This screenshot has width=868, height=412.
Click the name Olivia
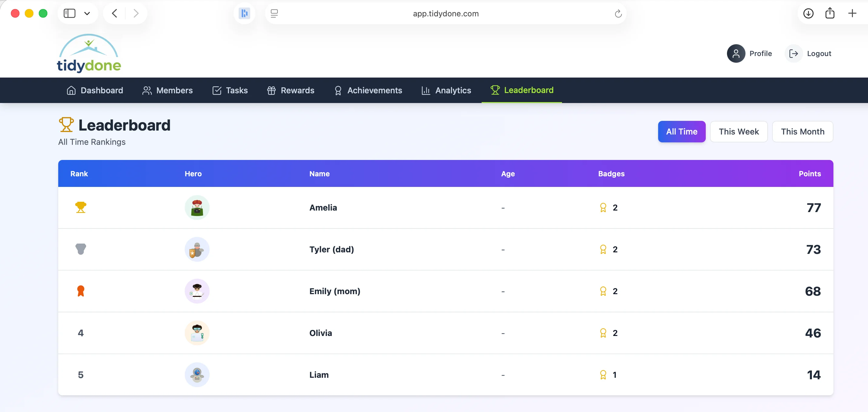click(x=321, y=333)
